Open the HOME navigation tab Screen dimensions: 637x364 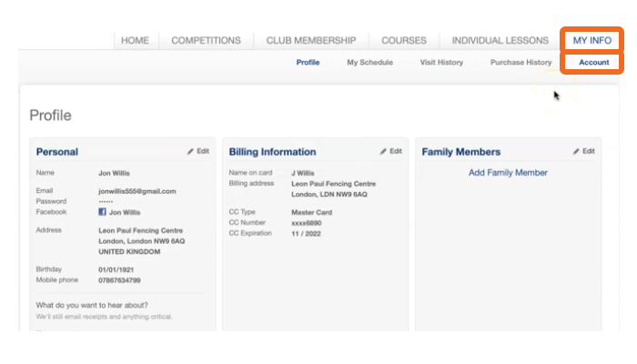(135, 40)
